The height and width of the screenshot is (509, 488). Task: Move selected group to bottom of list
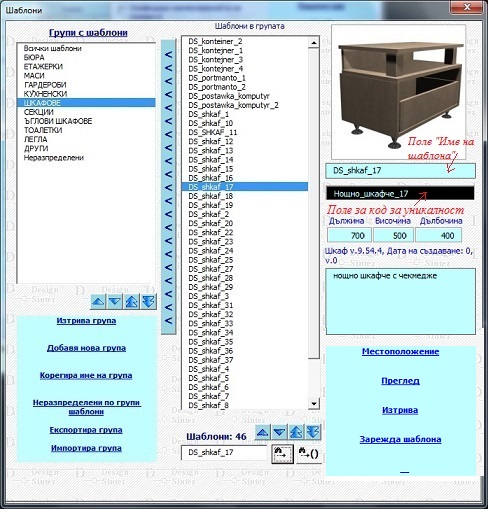click(x=148, y=302)
